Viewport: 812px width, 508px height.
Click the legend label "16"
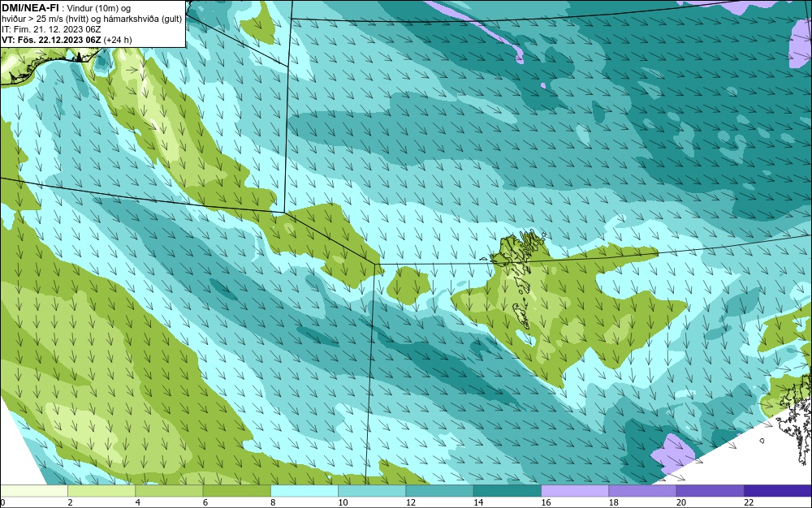pyautogui.click(x=546, y=502)
